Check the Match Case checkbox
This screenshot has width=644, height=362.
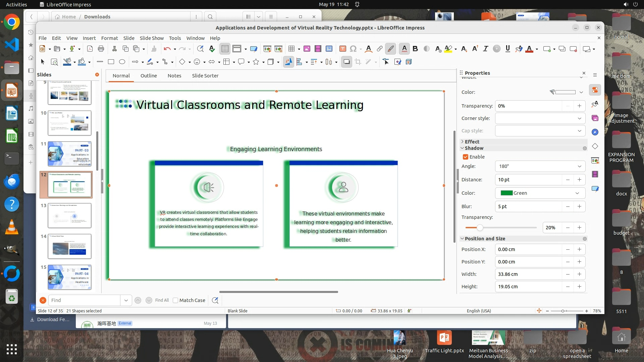pos(175,300)
